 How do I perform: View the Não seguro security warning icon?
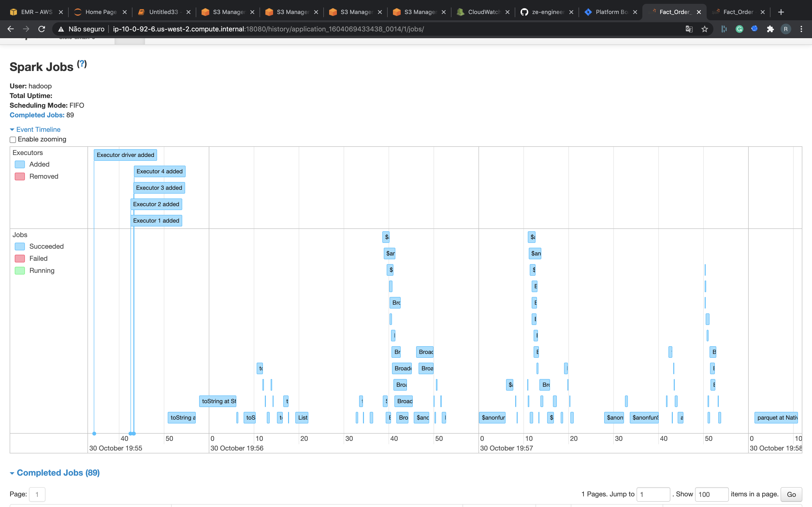(61, 29)
